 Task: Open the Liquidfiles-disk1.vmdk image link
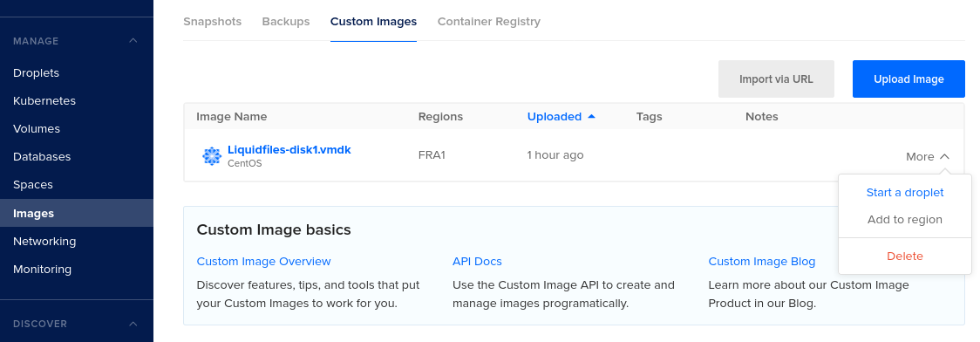pos(289,150)
